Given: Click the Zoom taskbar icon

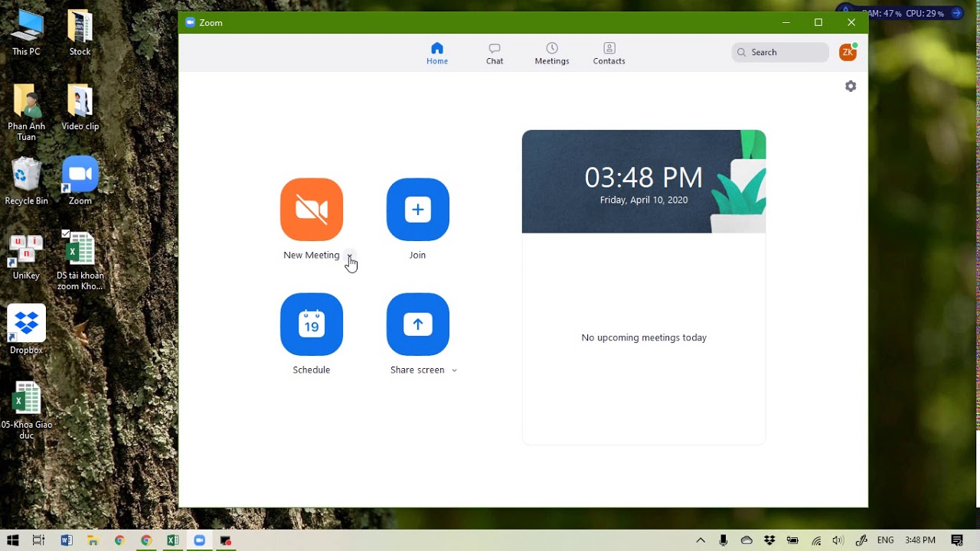Looking at the screenshot, I should point(200,540).
